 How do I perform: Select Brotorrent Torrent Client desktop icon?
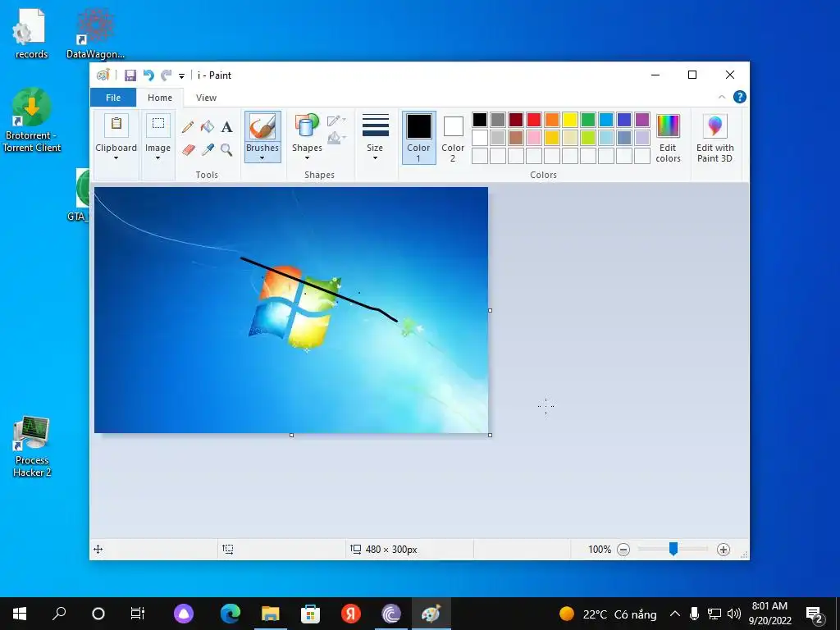coord(32,120)
